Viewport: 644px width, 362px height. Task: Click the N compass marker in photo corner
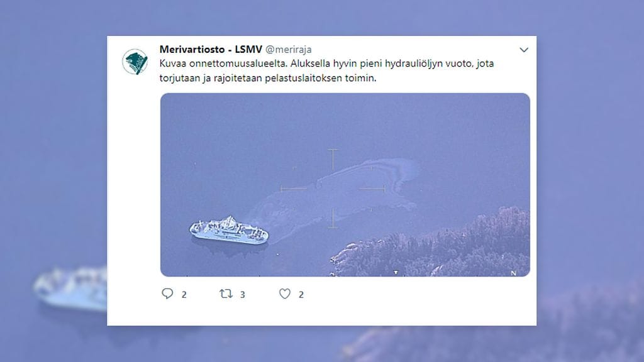(x=513, y=273)
